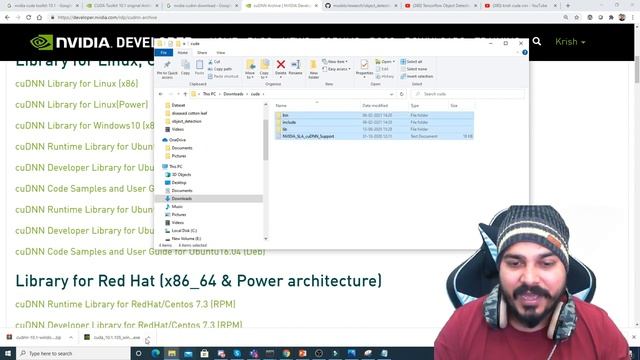Go back in File Explorer
Image resolution: width=640 pixels, height=360 pixels.
(161, 94)
